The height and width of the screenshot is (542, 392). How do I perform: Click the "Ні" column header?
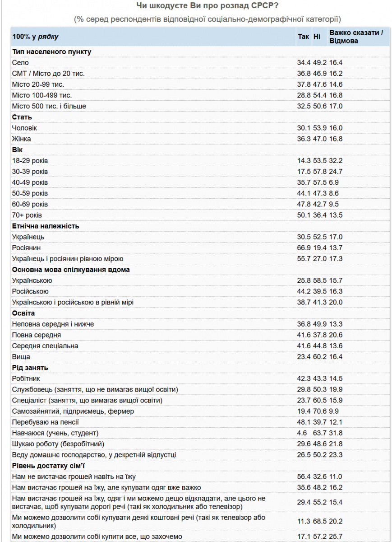317,37
